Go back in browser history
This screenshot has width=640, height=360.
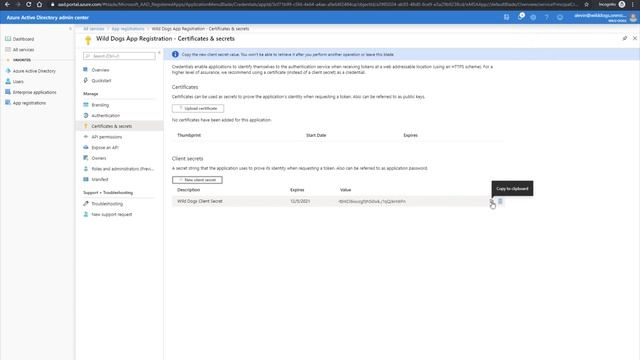pos(7,4)
